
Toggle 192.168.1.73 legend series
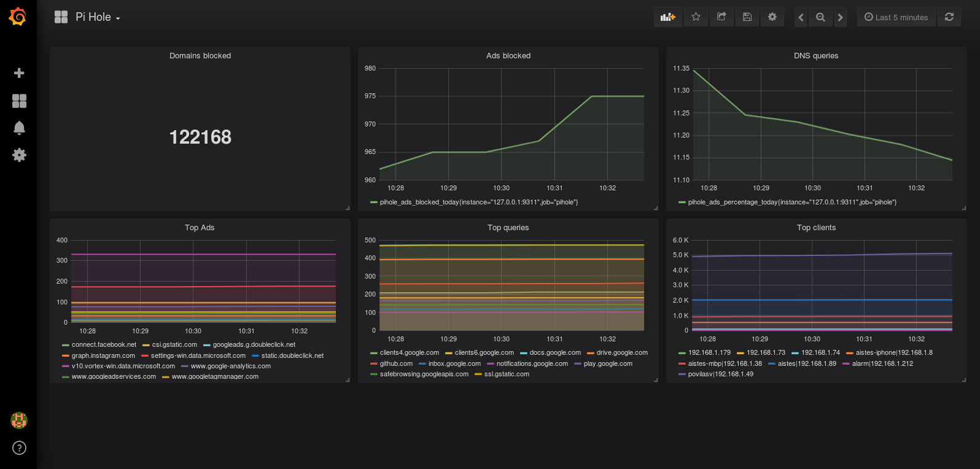point(766,353)
